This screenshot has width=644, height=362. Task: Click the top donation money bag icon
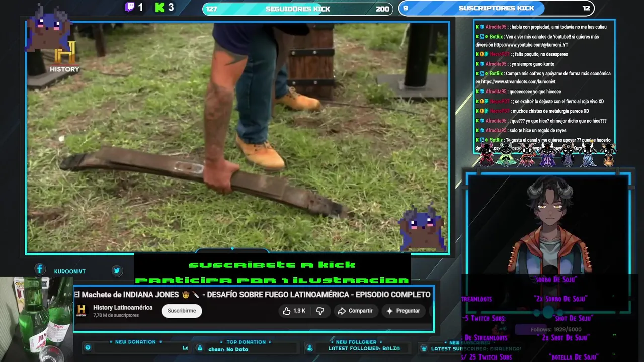pyautogui.click(x=200, y=348)
